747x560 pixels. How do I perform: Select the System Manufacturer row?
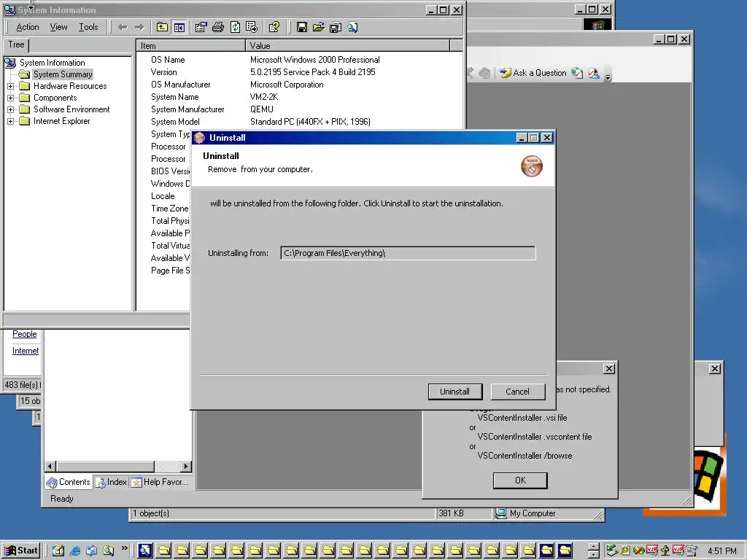[299, 109]
